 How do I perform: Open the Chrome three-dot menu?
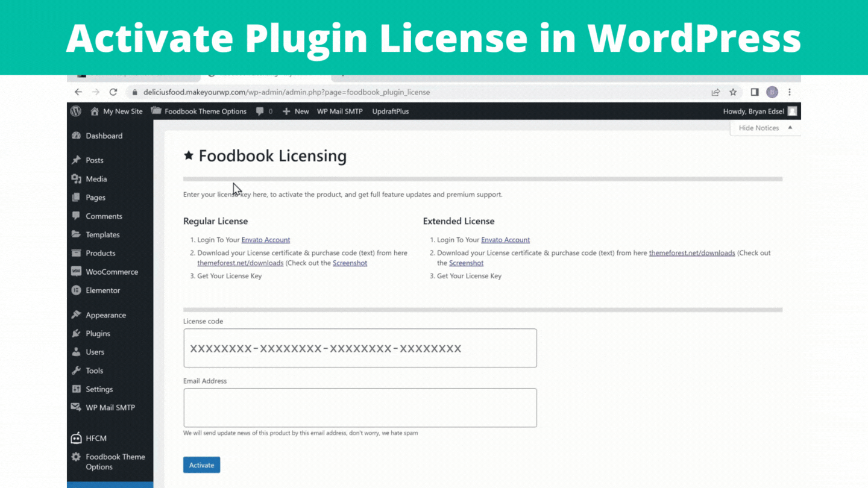(x=790, y=92)
